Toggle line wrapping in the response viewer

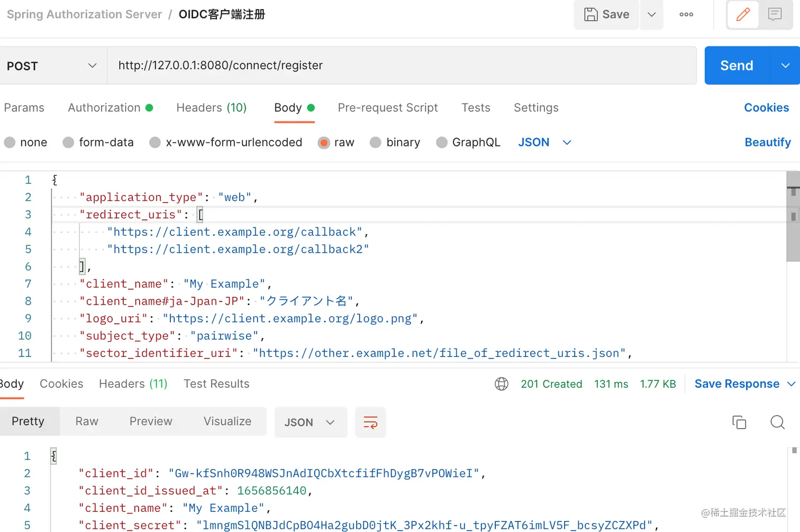(x=370, y=422)
